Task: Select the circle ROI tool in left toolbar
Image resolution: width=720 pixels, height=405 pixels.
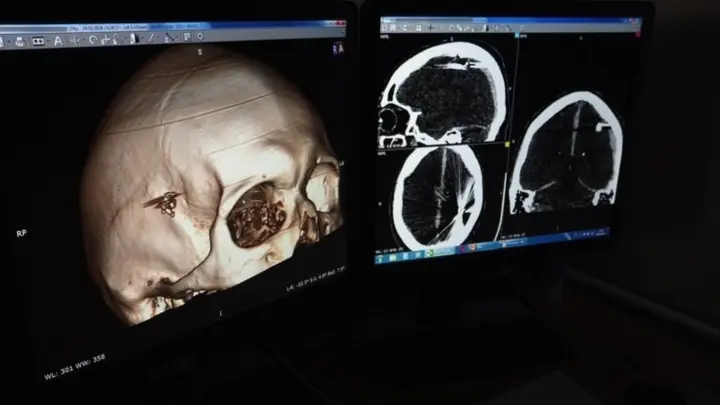Action: (199, 35)
